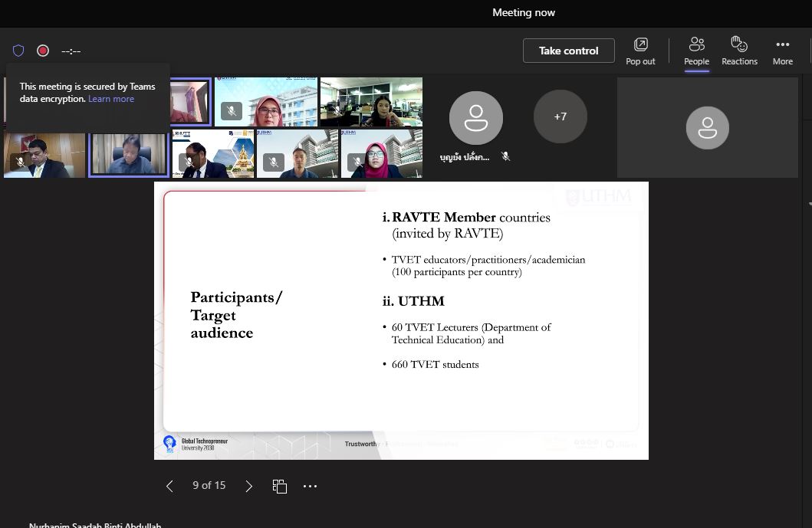
Task: Select video of magenta-hijab woman with grey building
Action: (x=382, y=154)
